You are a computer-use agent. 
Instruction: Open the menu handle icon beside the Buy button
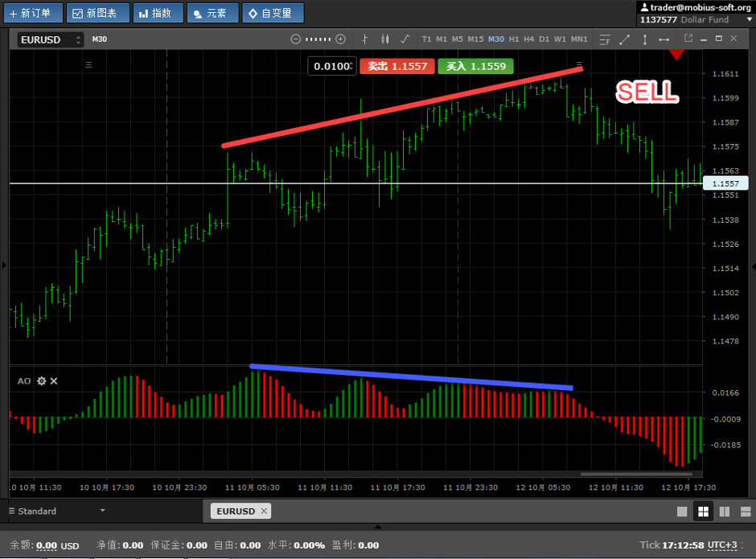point(580,64)
